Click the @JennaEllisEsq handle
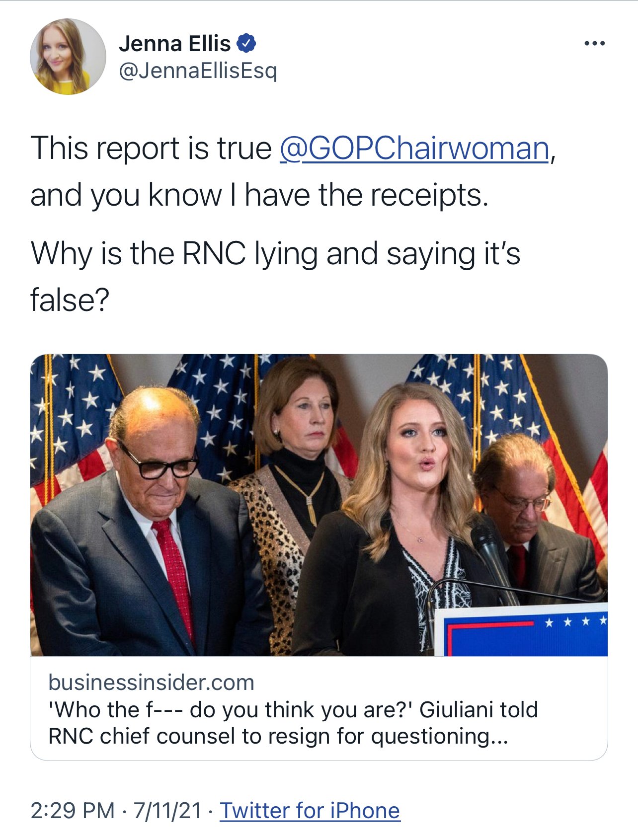The height and width of the screenshot is (840, 638). [198, 71]
